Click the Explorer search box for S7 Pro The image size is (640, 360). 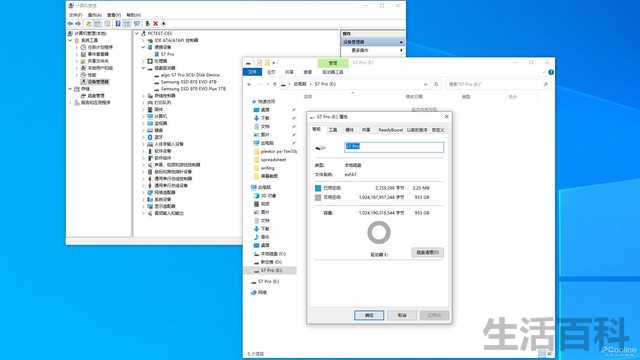pyautogui.click(x=498, y=84)
